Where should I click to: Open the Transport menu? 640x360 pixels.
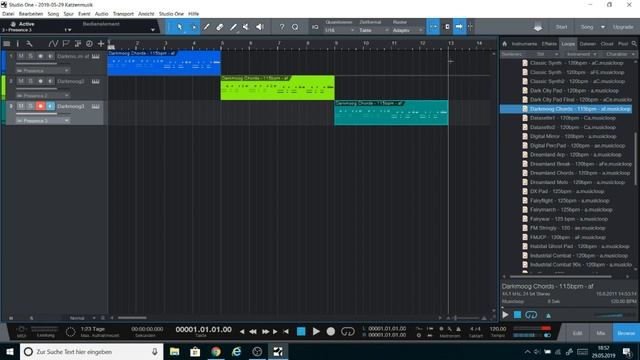point(123,14)
